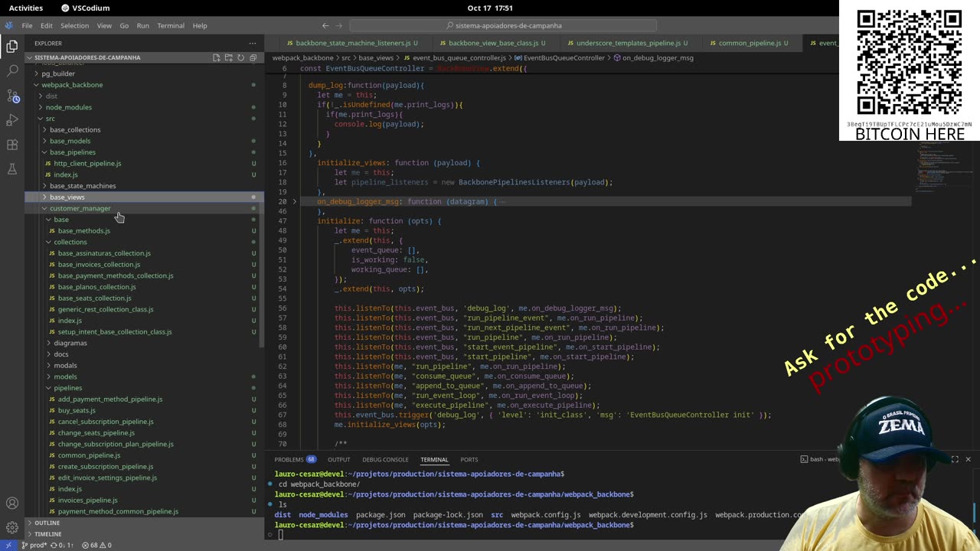Click Refresh Explorer icon
Viewport: 980px width, 551px height.
[240, 57]
